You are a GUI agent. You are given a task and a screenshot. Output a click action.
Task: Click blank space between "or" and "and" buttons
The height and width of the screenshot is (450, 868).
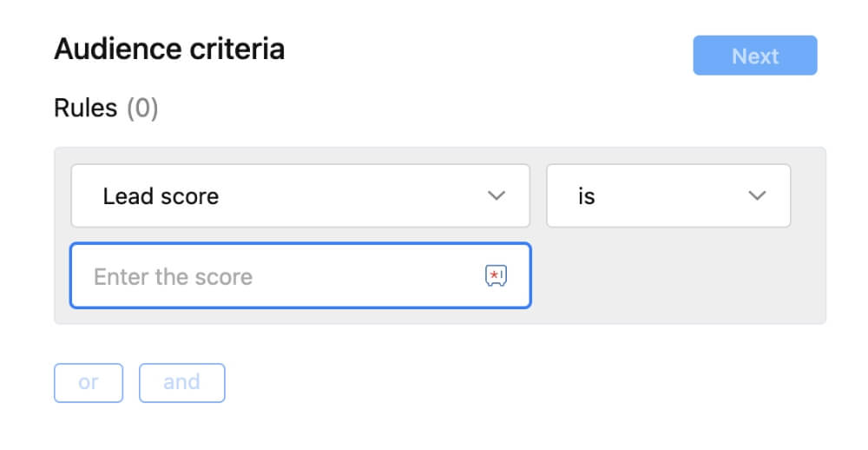click(131, 382)
